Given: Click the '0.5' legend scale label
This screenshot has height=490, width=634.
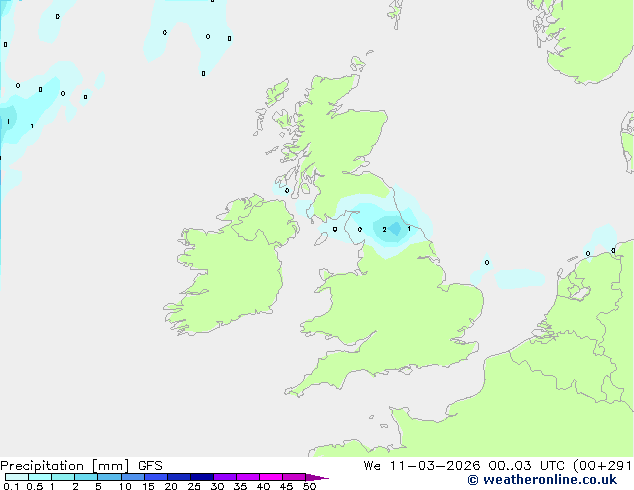Looking at the screenshot, I should (35, 486).
